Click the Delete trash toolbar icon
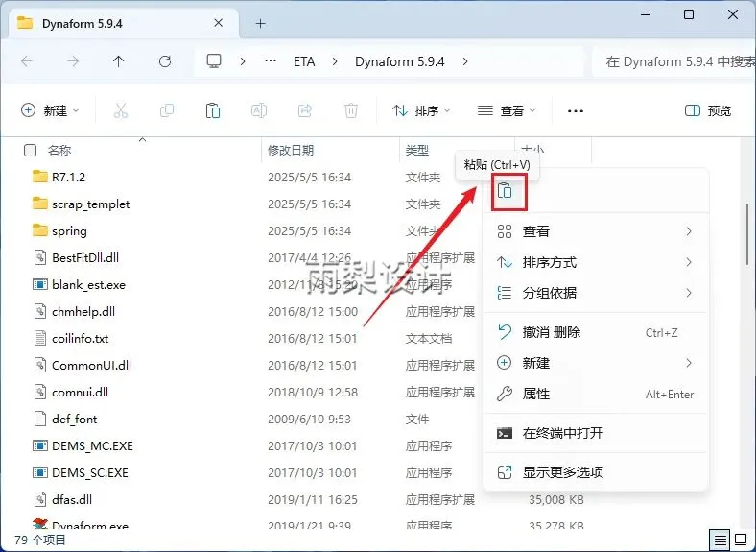756x552 pixels. 351,111
